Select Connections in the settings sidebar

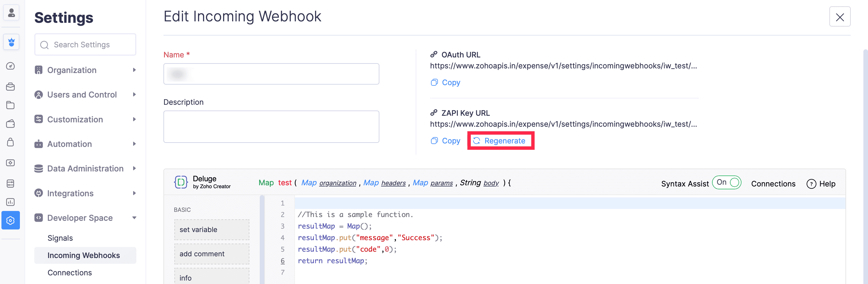coord(69,272)
